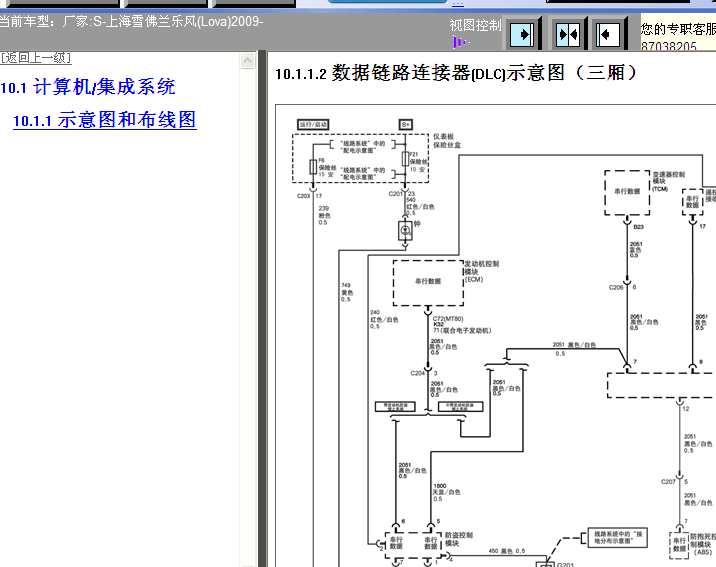Click the 1800 天蓝/白色 wire label
Image resolution: width=716 pixels, height=567 pixels.
(x=447, y=493)
